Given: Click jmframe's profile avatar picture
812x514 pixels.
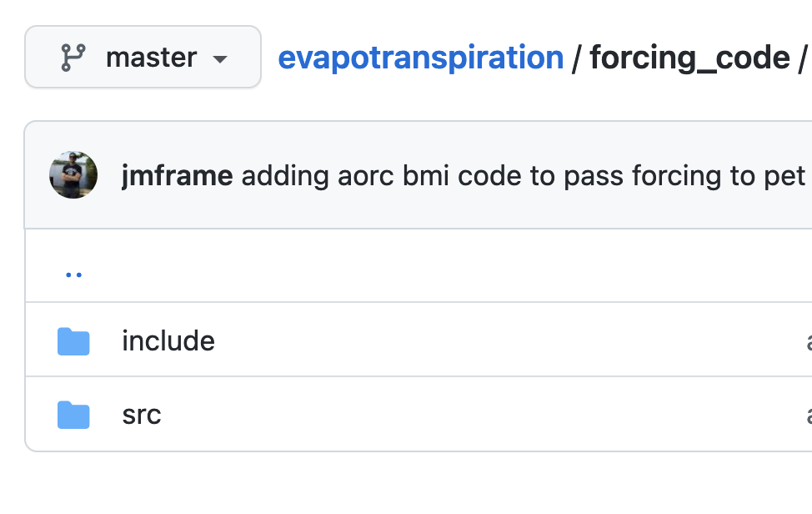Looking at the screenshot, I should point(73,175).
